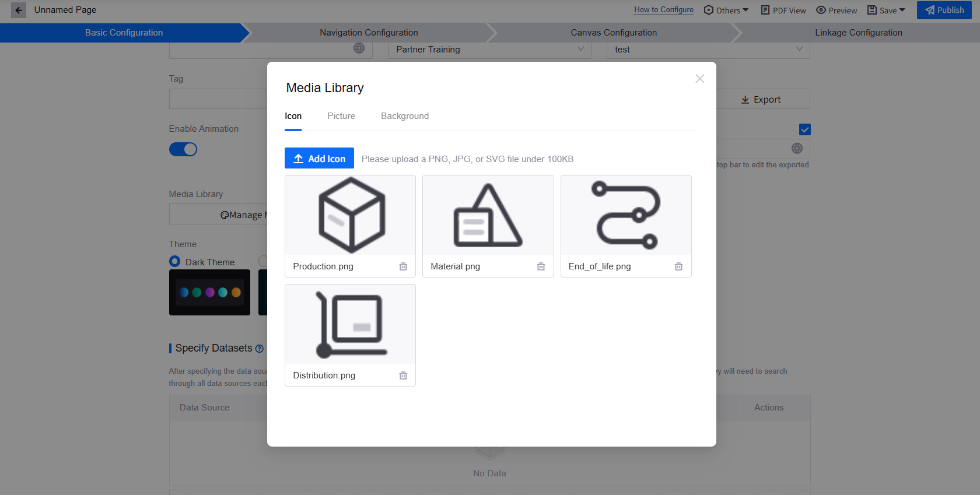Click the globe icon in the field below Export
The image size is (980, 495).
797,149
